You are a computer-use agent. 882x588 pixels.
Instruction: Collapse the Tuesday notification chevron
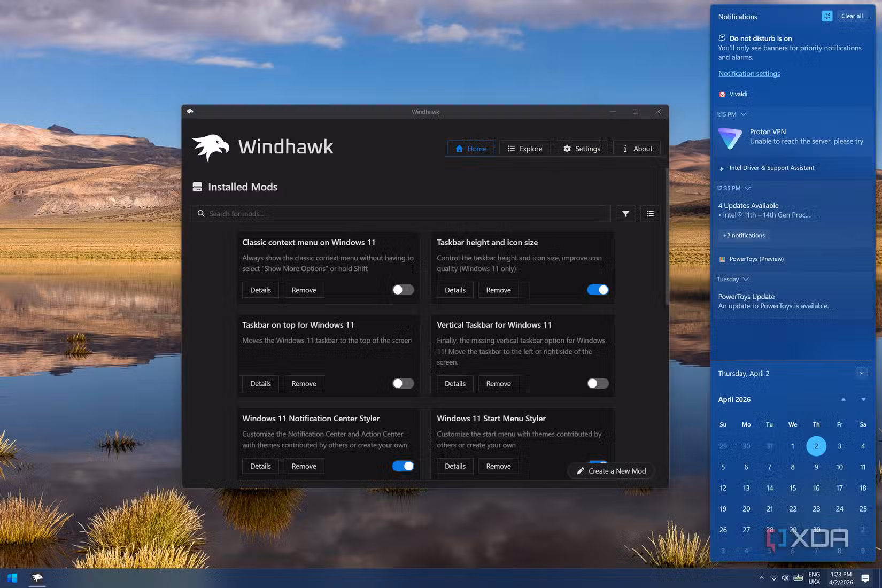[x=746, y=279]
